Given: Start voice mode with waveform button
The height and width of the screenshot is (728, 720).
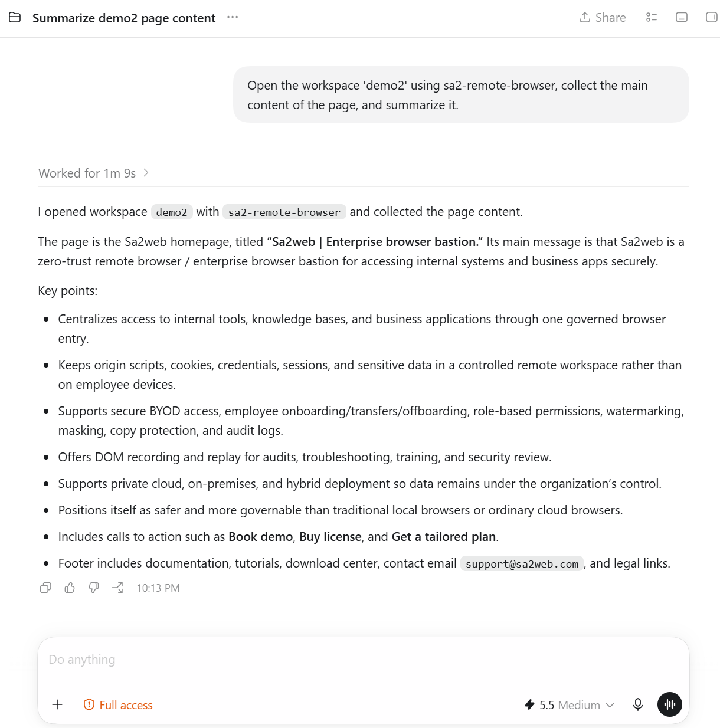Looking at the screenshot, I should tap(670, 704).
